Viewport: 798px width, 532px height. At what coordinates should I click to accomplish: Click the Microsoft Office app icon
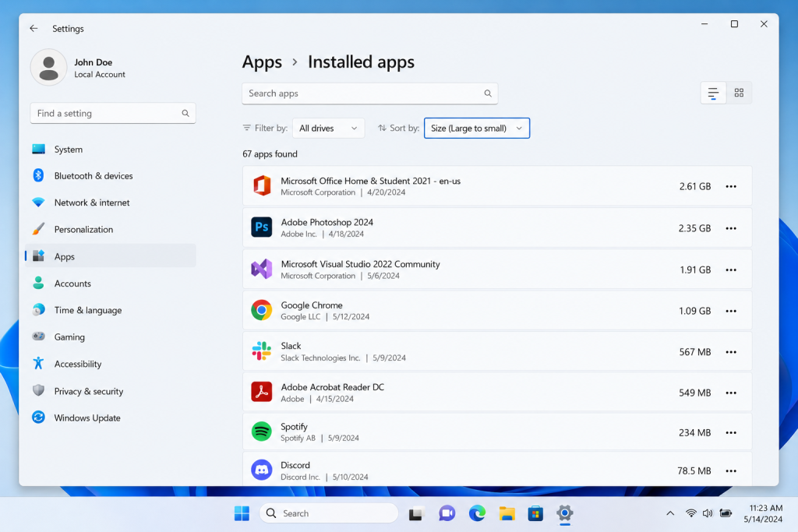262,186
